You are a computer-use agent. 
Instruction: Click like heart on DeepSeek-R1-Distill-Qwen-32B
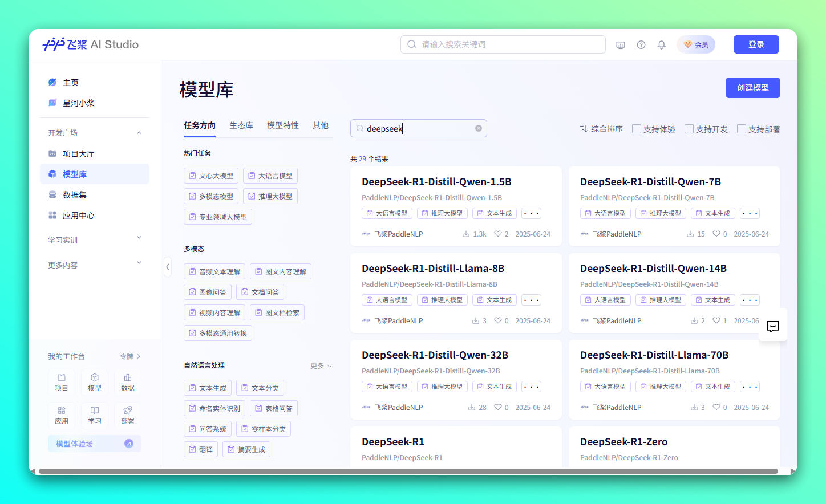(498, 407)
